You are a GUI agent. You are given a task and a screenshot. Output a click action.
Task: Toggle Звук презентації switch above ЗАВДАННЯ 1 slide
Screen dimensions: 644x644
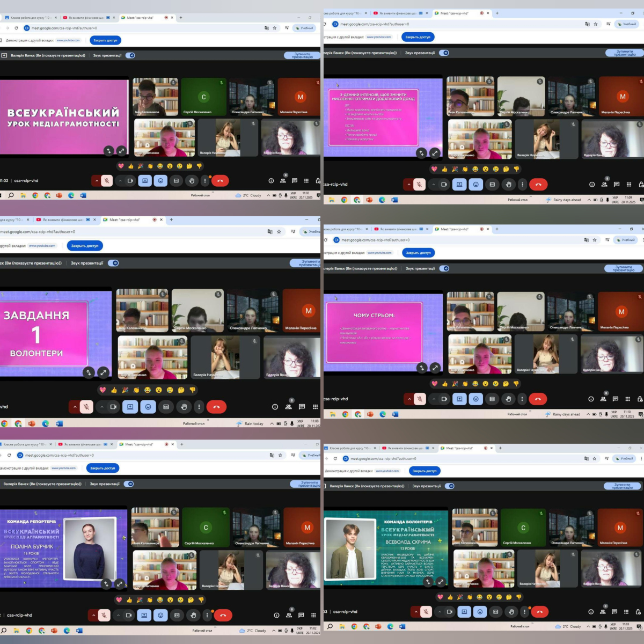113,263
